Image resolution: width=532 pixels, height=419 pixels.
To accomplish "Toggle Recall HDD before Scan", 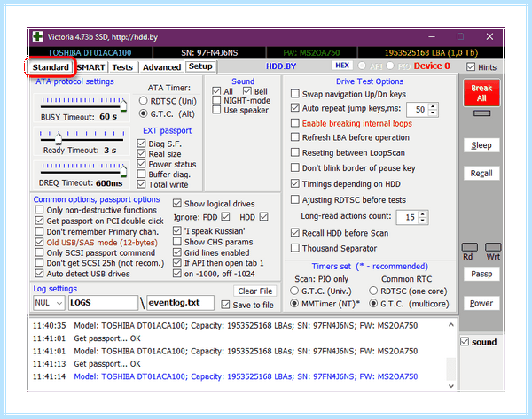I will click(x=295, y=233).
